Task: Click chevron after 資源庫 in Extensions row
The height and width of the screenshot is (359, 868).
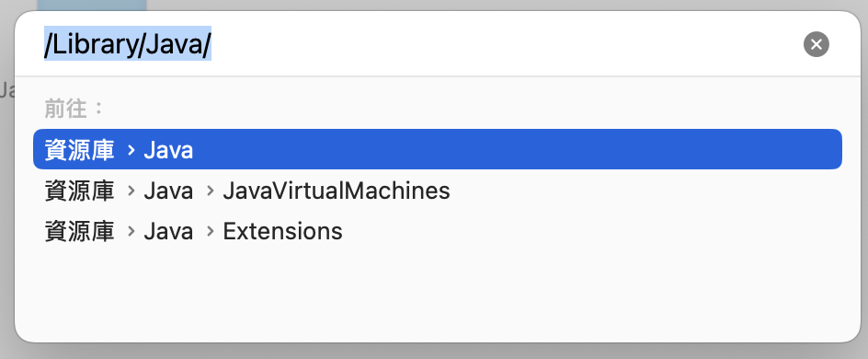Action: pyautogui.click(x=131, y=231)
